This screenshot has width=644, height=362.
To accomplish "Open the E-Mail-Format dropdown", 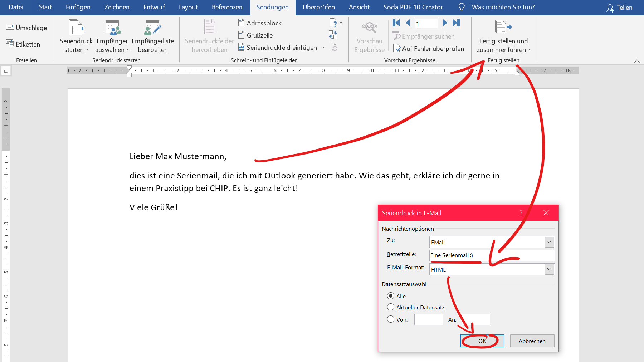I will pos(549,269).
